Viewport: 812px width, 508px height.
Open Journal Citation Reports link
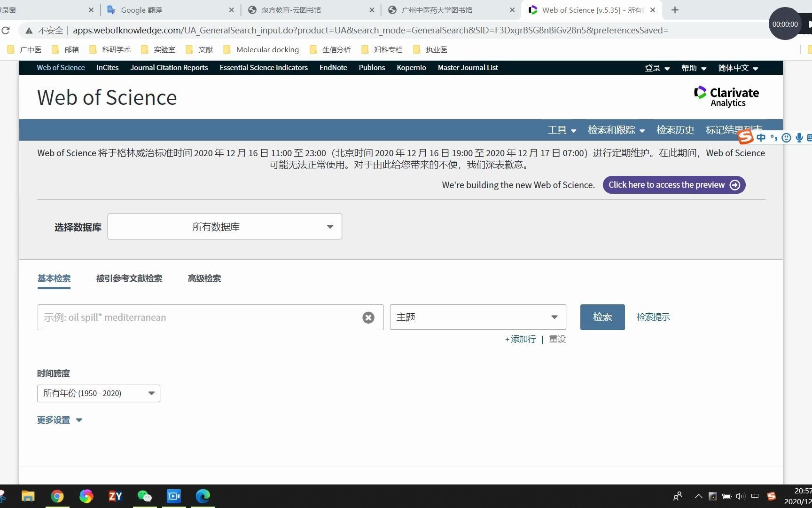point(169,68)
